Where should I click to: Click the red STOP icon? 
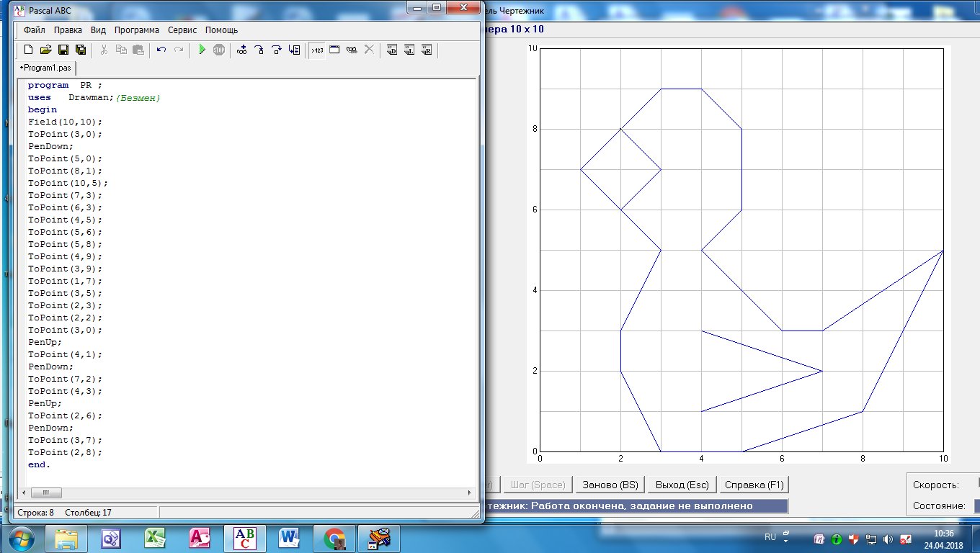[x=219, y=50]
